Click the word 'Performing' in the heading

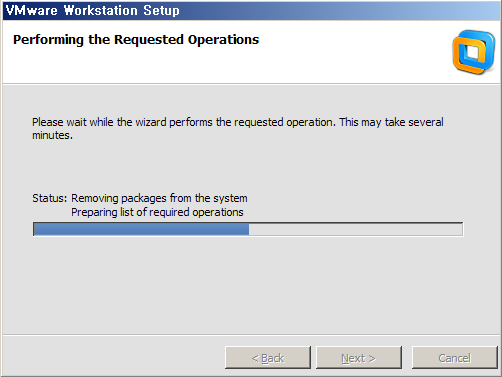48,40
